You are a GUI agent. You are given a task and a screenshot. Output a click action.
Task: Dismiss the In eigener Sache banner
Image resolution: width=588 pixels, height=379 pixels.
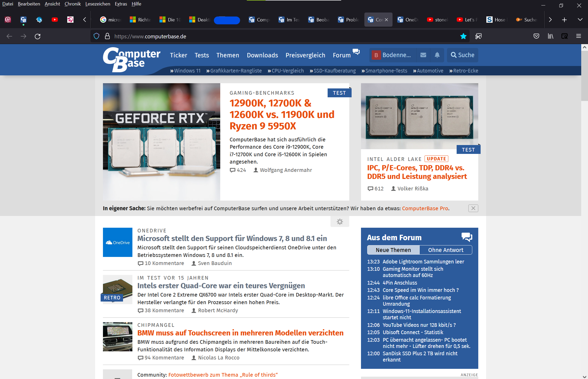pos(473,208)
